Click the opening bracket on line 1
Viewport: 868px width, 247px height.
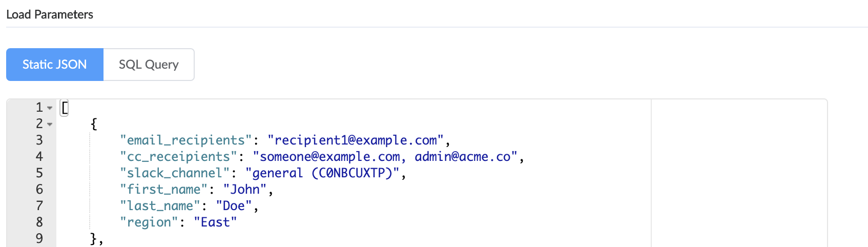65,108
